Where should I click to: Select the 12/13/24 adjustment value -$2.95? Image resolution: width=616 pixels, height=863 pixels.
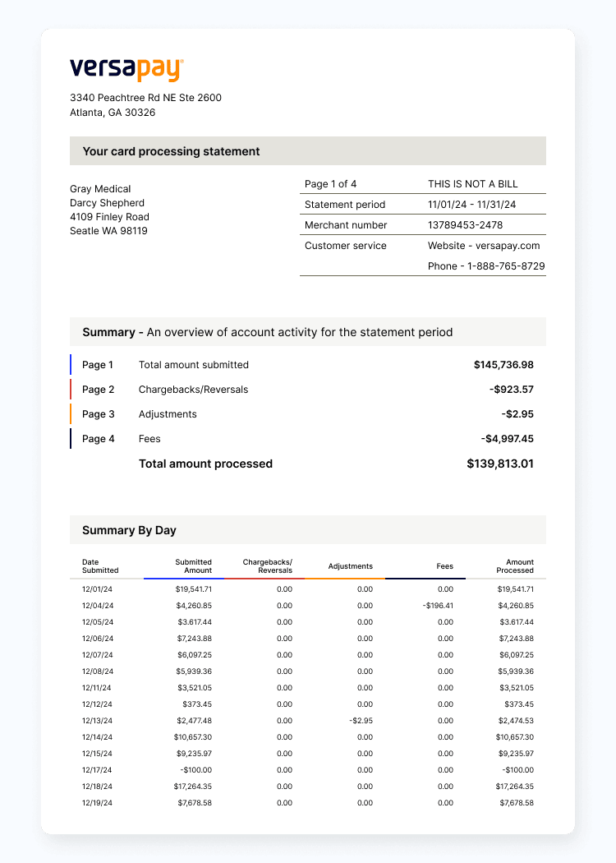point(361,721)
